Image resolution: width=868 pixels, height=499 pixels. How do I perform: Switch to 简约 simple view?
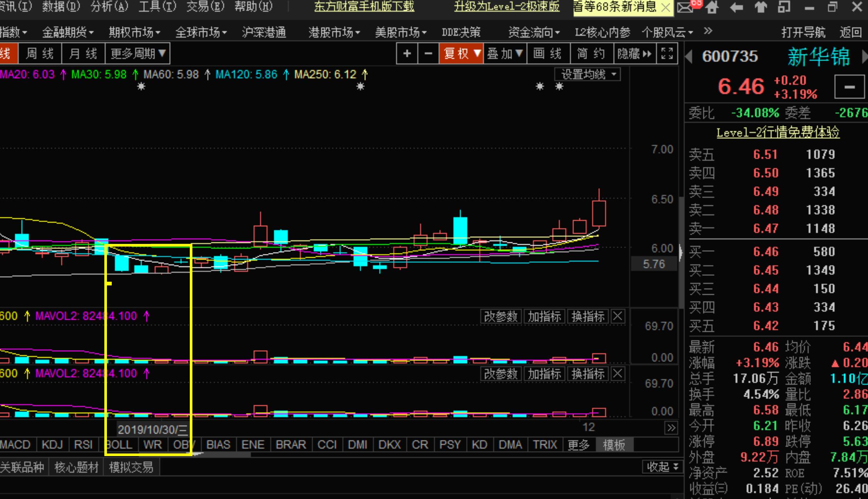coord(591,54)
